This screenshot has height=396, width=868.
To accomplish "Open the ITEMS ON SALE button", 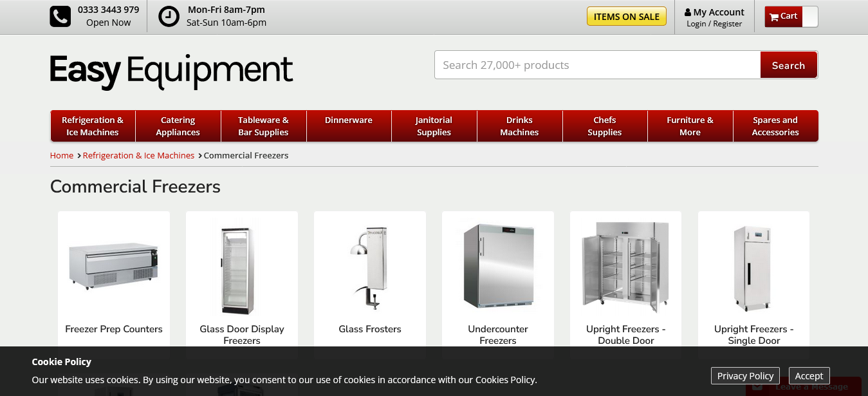I will point(626,17).
